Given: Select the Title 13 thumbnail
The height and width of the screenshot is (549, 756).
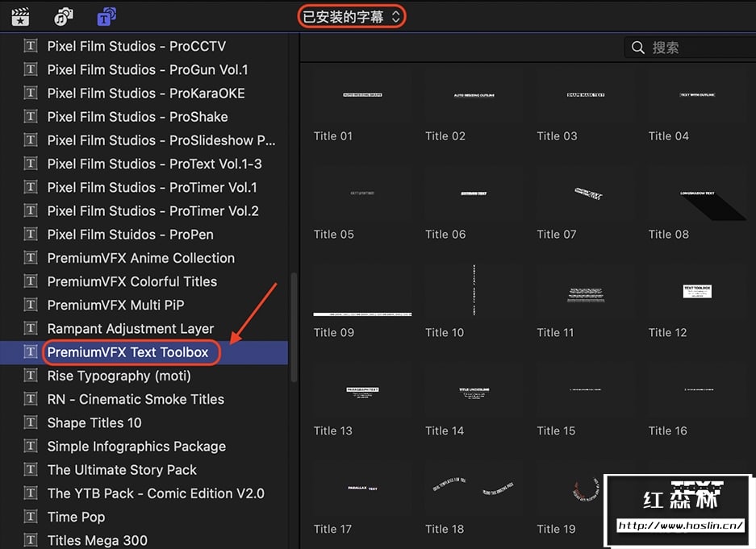Looking at the screenshot, I should click(x=362, y=389).
